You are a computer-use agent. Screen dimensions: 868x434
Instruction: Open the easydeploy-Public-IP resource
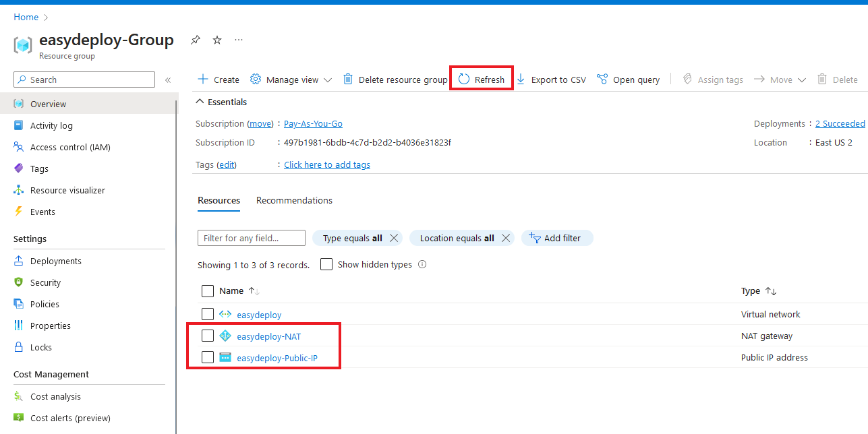[x=277, y=358]
